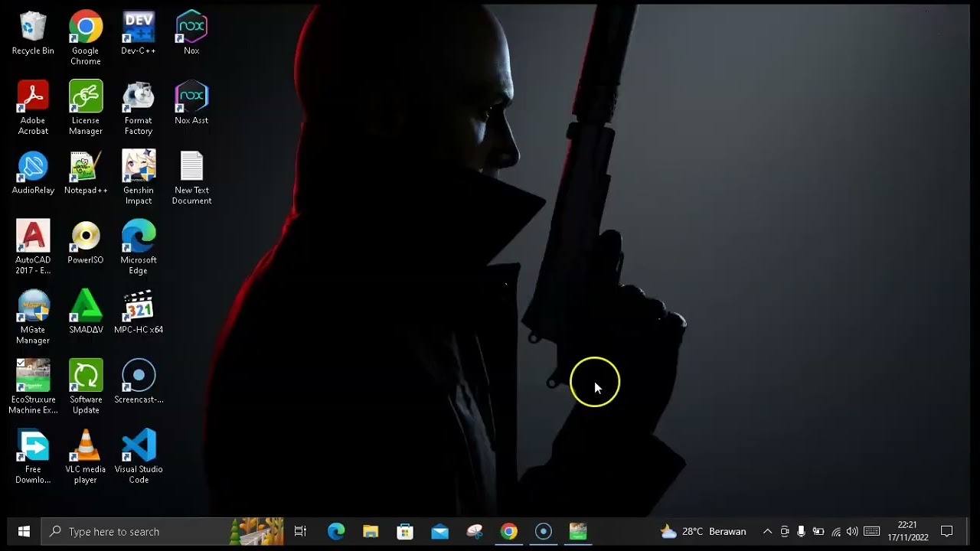Viewport: 980px width, 551px height.
Task: Expand the hidden system tray icons
Action: (767, 531)
